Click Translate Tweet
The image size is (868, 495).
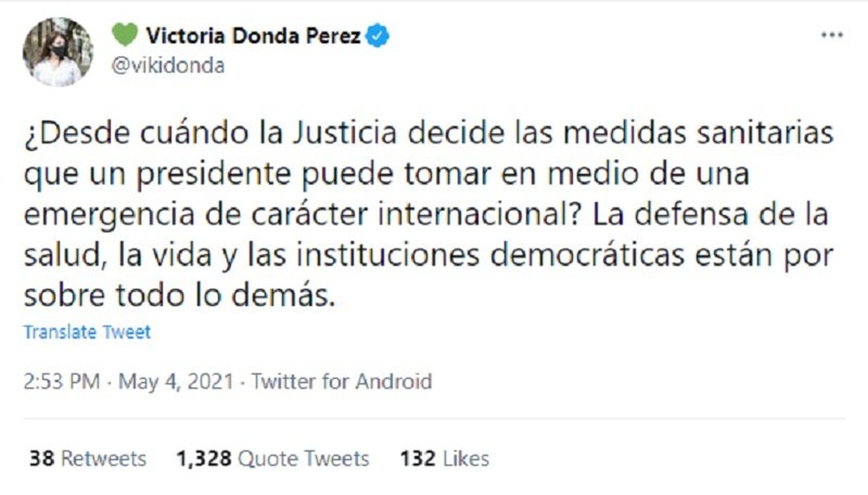pyautogui.click(x=87, y=332)
